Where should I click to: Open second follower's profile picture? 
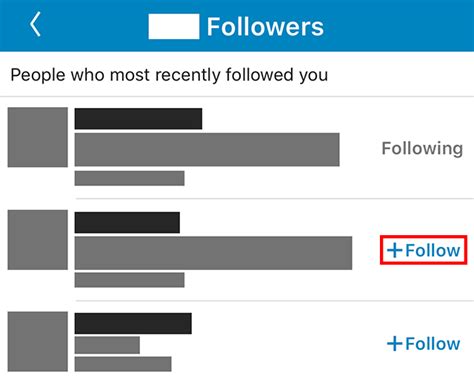(x=38, y=240)
